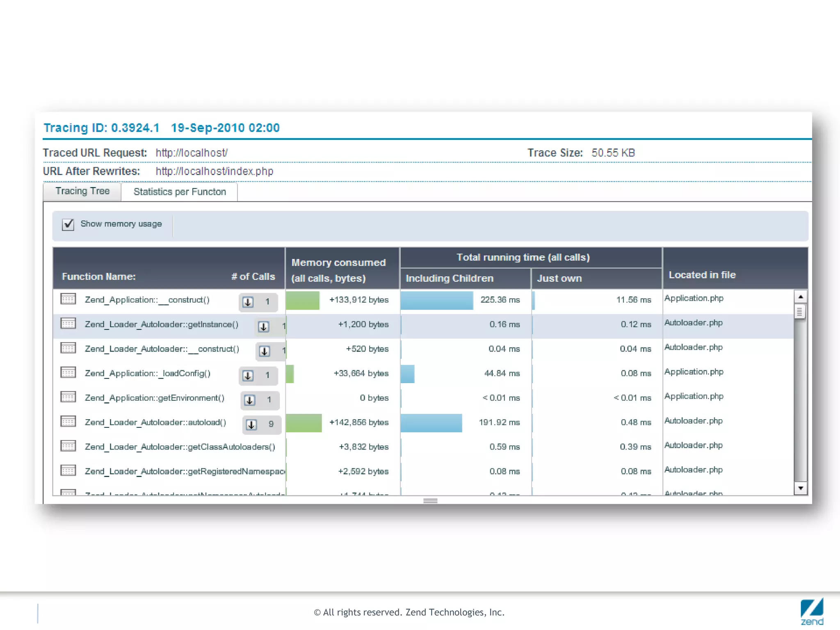Screen dimensions: 840x630
Task: Click down-arrow button in Autoloader::getInstance() row
Action: pos(263,327)
